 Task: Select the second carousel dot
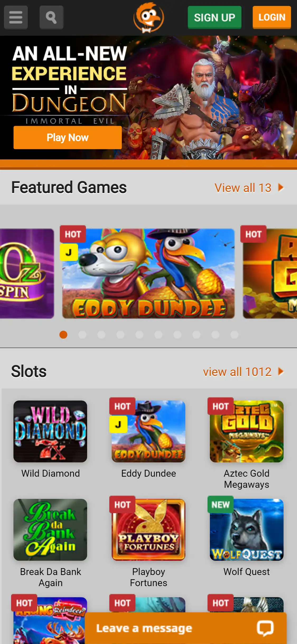tap(82, 335)
